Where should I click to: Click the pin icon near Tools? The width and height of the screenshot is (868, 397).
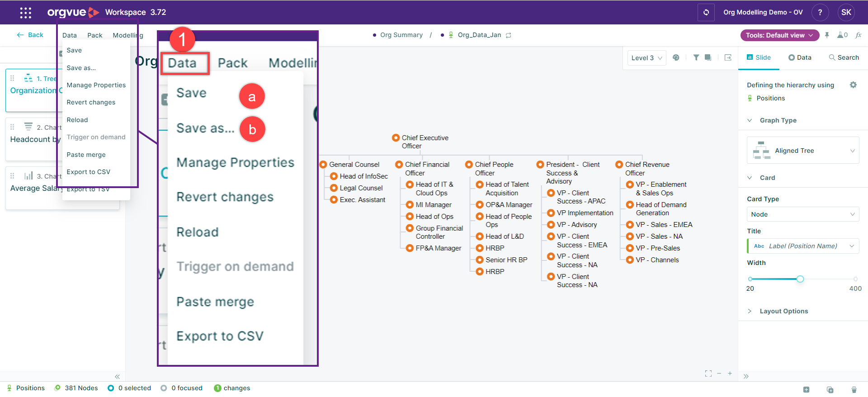tap(827, 35)
